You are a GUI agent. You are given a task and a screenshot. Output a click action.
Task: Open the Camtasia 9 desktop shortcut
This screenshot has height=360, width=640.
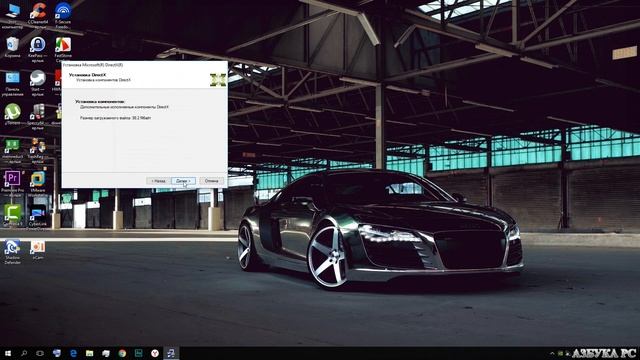[x=12, y=216]
